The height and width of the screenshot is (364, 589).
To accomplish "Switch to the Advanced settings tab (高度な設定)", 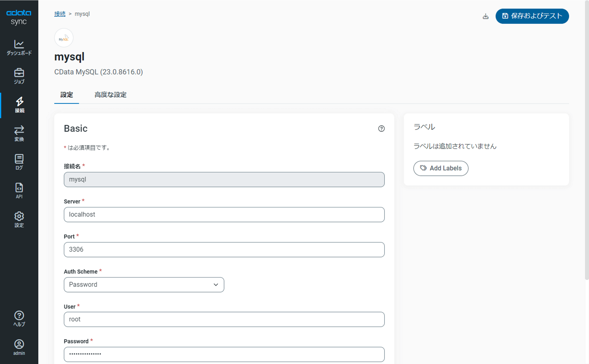I will tap(110, 95).
